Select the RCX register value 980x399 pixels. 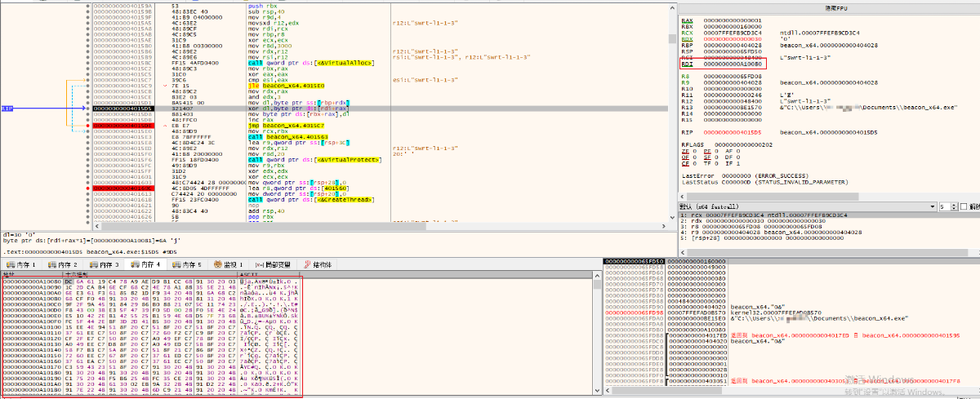[732, 32]
